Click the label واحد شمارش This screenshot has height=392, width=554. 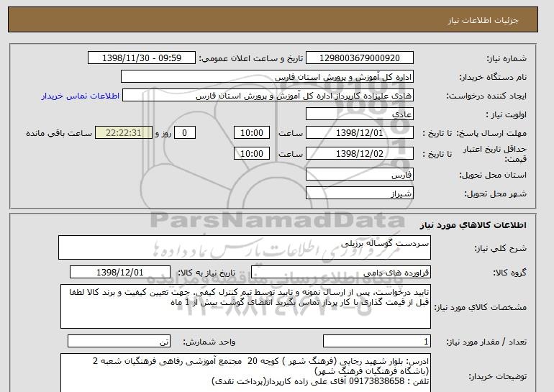click(209, 342)
